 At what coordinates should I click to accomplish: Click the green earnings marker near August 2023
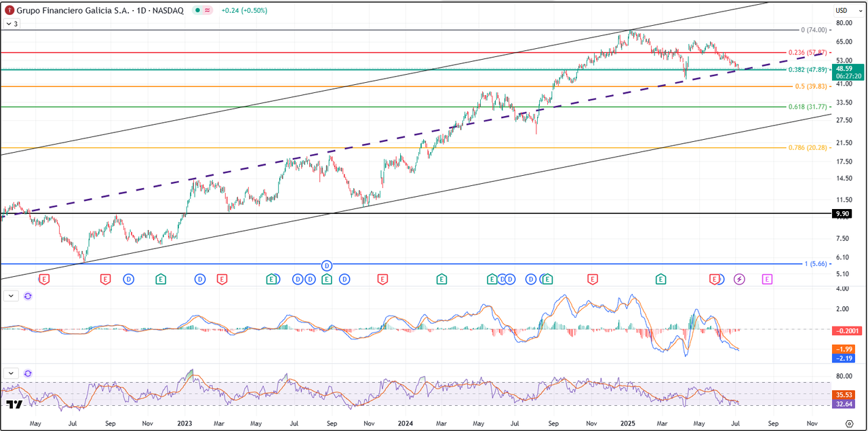point(327,279)
